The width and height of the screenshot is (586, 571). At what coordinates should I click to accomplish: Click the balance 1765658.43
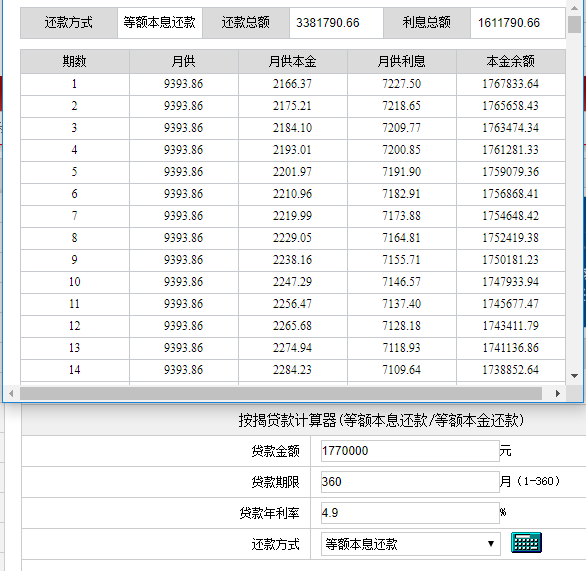click(511, 106)
